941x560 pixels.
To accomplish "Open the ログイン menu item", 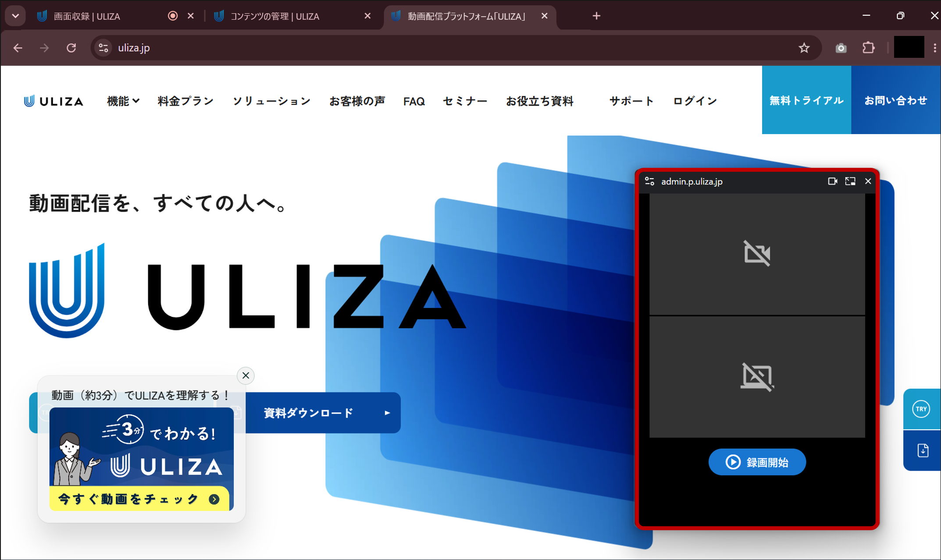I will point(695,101).
